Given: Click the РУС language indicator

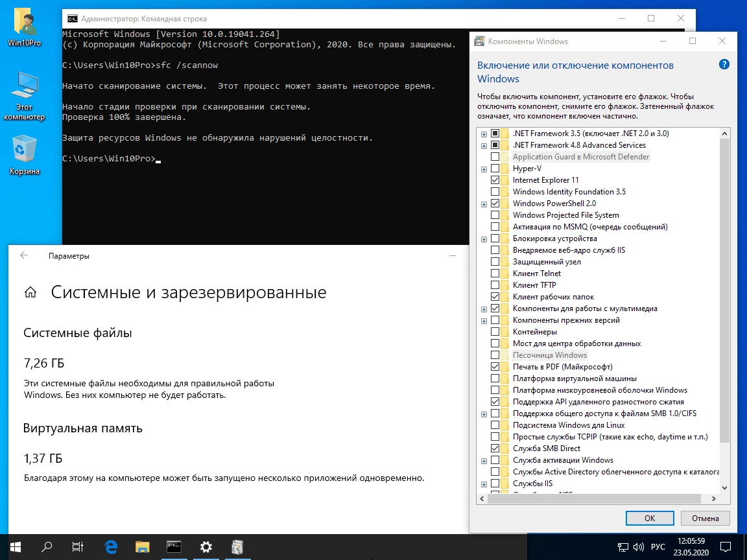Looking at the screenshot, I should 658,546.
